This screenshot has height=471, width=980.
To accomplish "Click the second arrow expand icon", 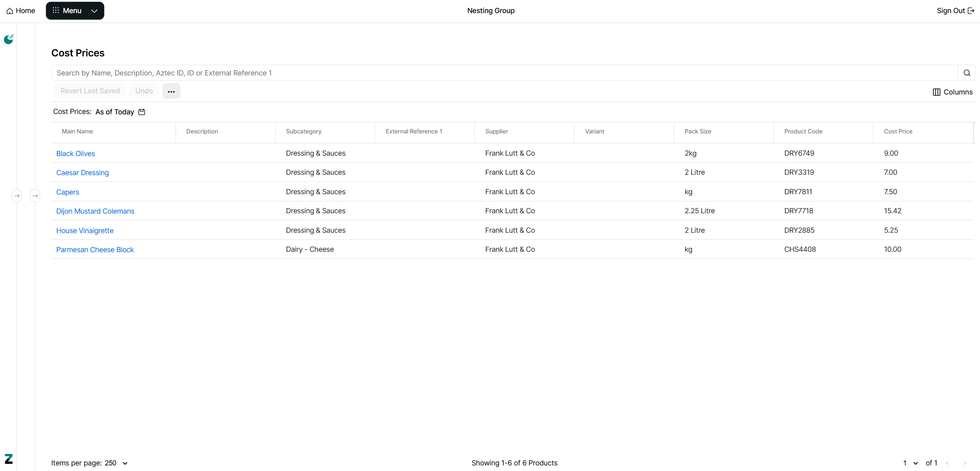I will [35, 196].
